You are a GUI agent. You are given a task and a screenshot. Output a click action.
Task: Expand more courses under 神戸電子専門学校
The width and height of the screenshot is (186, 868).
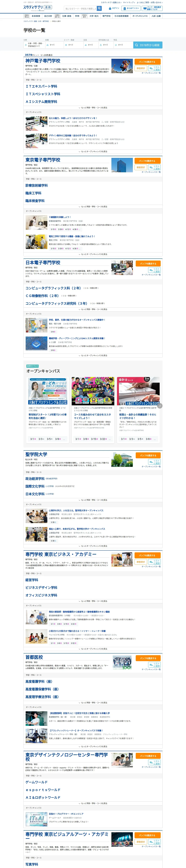coord(93,108)
